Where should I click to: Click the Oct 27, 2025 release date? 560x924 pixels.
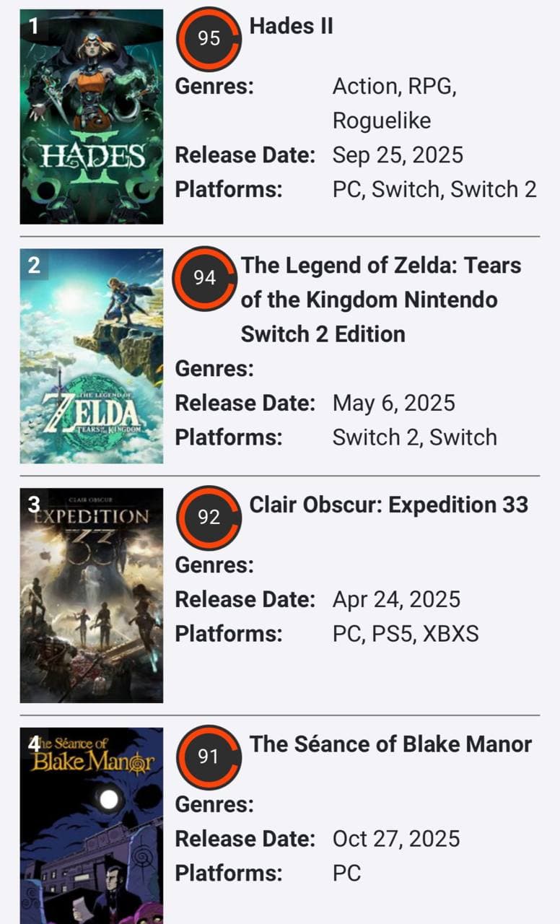pyautogui.click(x=395, y=839)
